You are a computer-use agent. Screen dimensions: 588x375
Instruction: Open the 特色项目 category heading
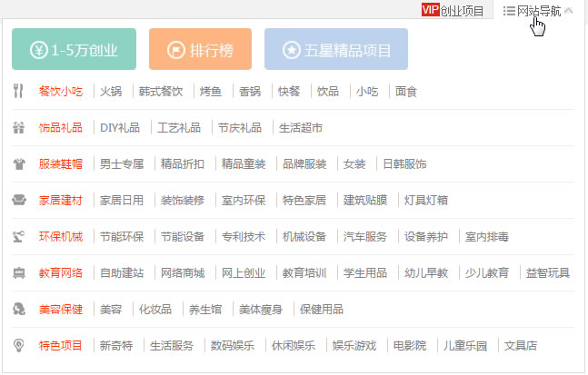61,345
